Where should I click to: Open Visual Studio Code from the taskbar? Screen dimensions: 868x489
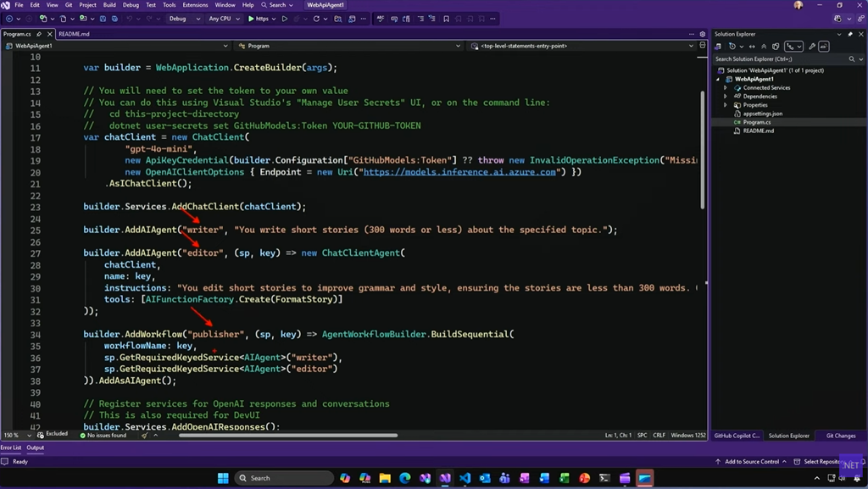coord(465,478)
